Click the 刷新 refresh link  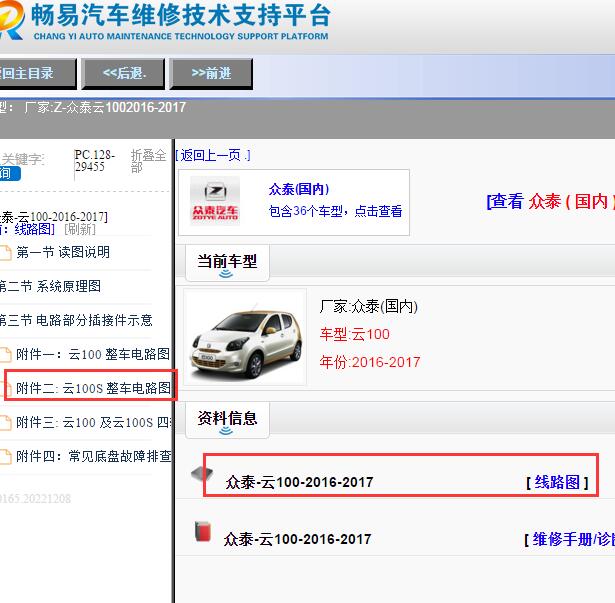80,229
